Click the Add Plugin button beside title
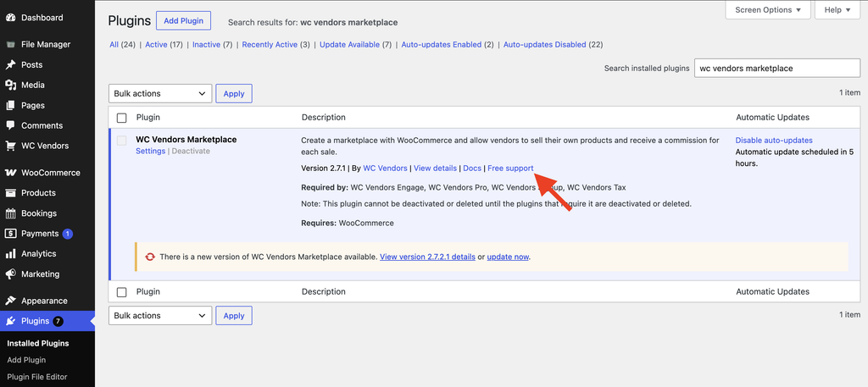The height and width of the screenshot is (387, 868). (x=183, y=21)
